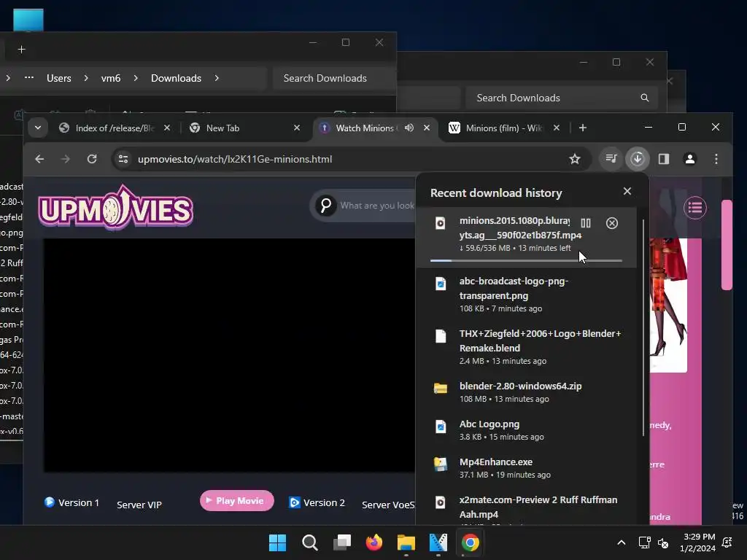Toggle Chrome side panel icon

click(x=664, y=159)
